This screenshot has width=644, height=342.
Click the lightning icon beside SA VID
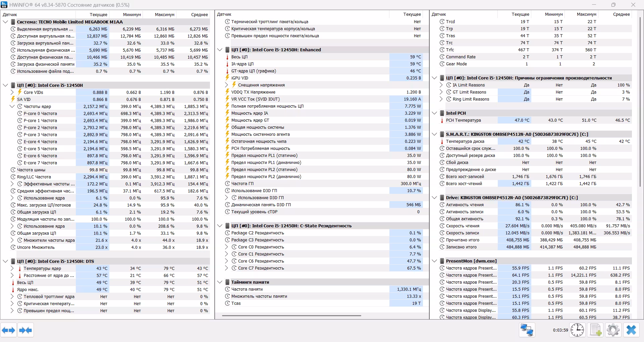coord(13,99)
